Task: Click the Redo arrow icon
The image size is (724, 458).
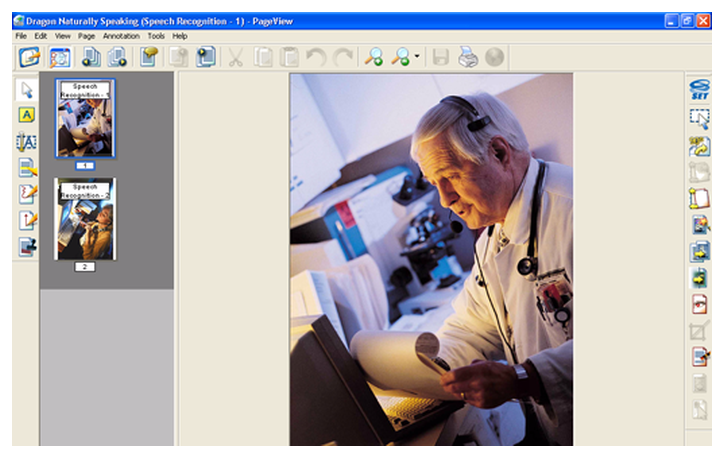Action: click(343, 58)
